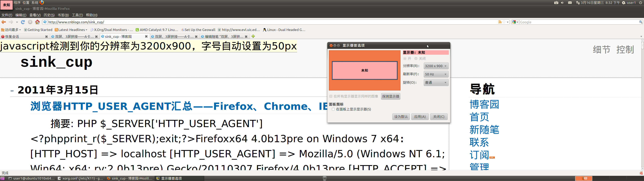Click the XML feed icon beside 订阅
Screen dimensions: 644x181
pos(492,157)
